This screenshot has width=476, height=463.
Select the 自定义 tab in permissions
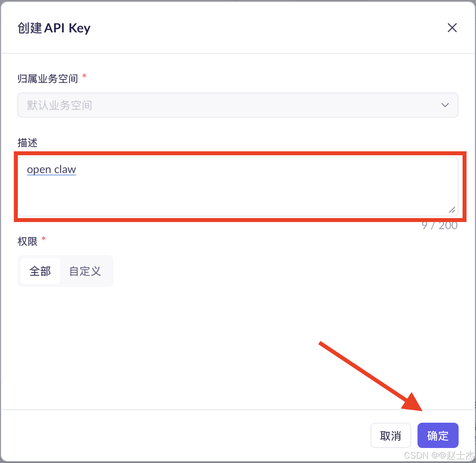pyautogui.click(x=84, y=271)
